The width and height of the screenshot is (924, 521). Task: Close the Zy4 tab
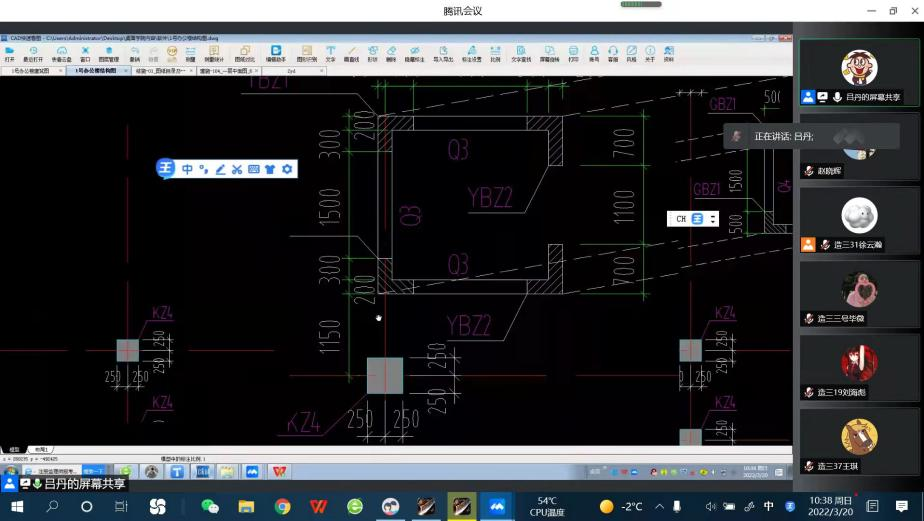coord(322,71)
